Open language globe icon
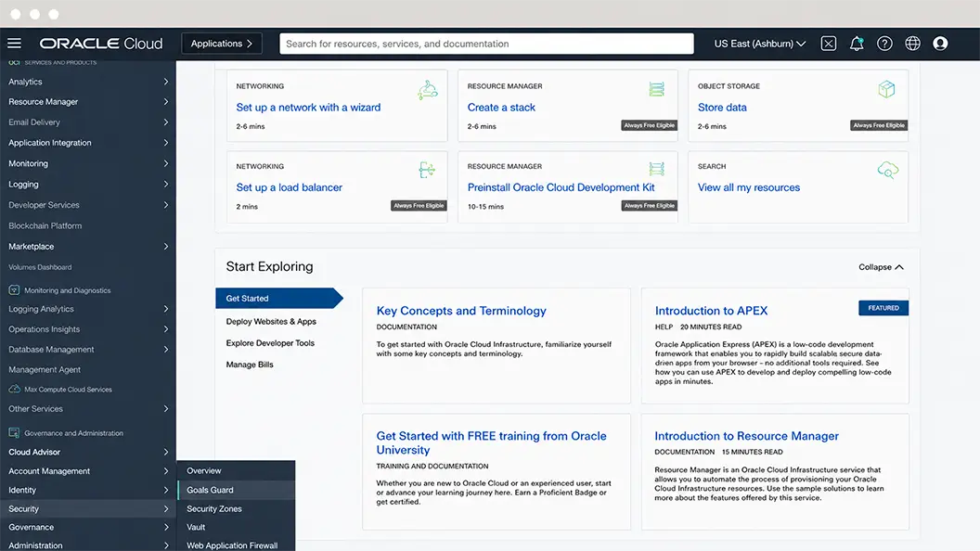 (912, 43)
